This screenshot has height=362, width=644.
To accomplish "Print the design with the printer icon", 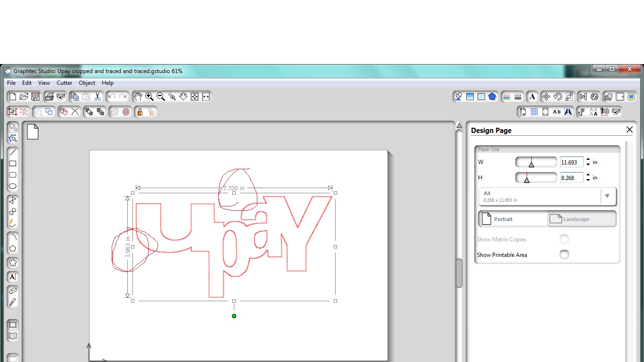I will pyautogui.click(x=49, y=97).
